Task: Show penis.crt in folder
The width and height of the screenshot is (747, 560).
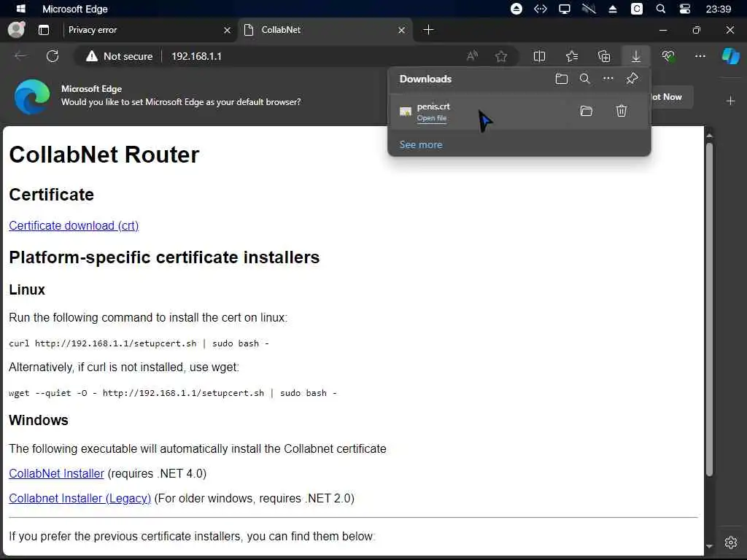Action: click(587, 111)
